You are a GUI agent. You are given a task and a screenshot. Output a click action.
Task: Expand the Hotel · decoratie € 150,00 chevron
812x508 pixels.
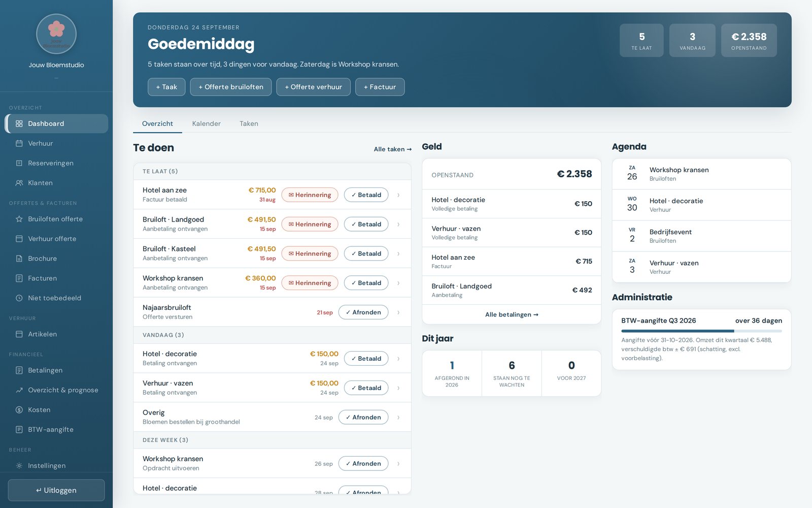coord(398,359)
